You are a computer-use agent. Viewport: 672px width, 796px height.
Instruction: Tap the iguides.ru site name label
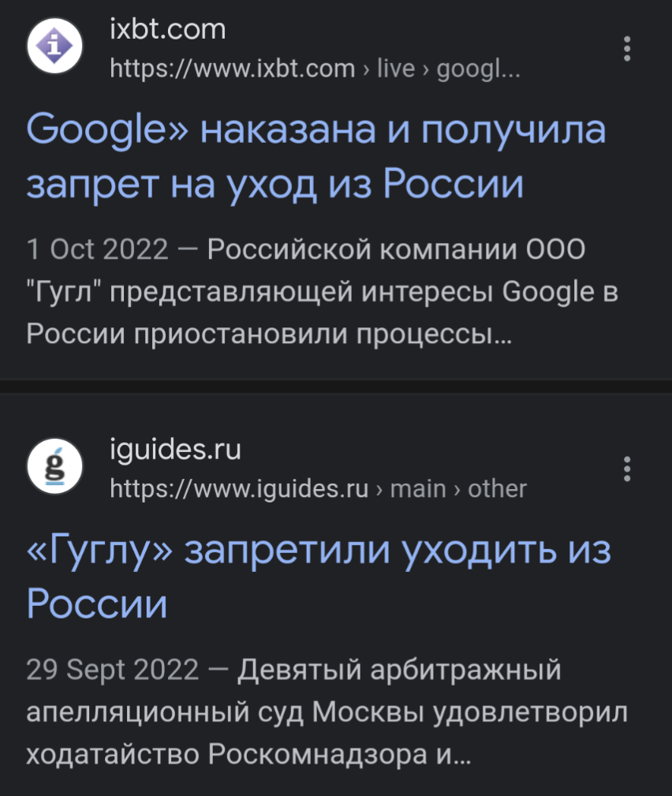(x=175, y=450)
